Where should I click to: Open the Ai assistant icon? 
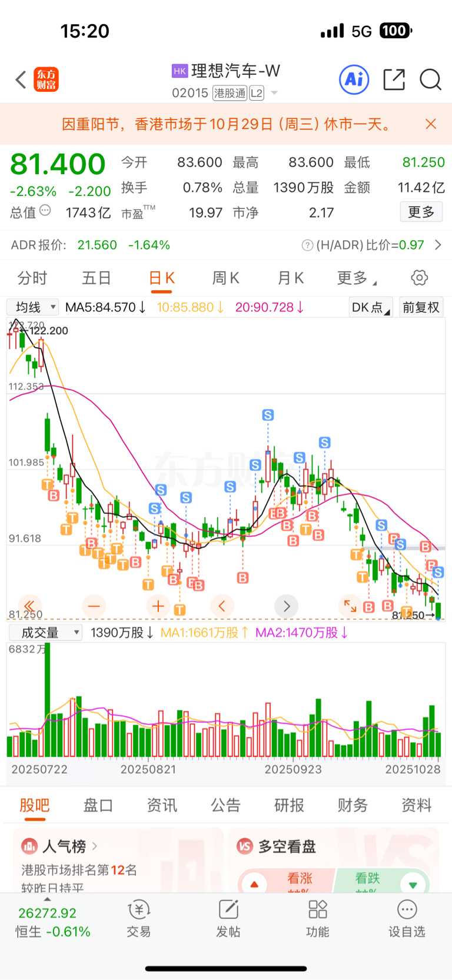click(354, 79)
